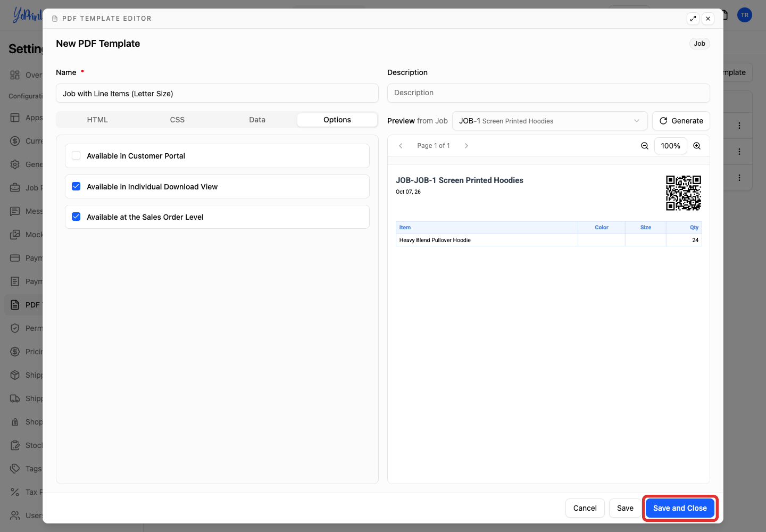
Task: Open the Users sidebar icon
Action: tap(15, 516)
